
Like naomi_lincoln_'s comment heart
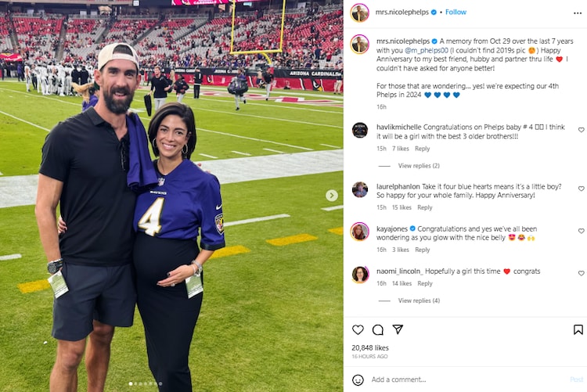(x=581, y=273)
